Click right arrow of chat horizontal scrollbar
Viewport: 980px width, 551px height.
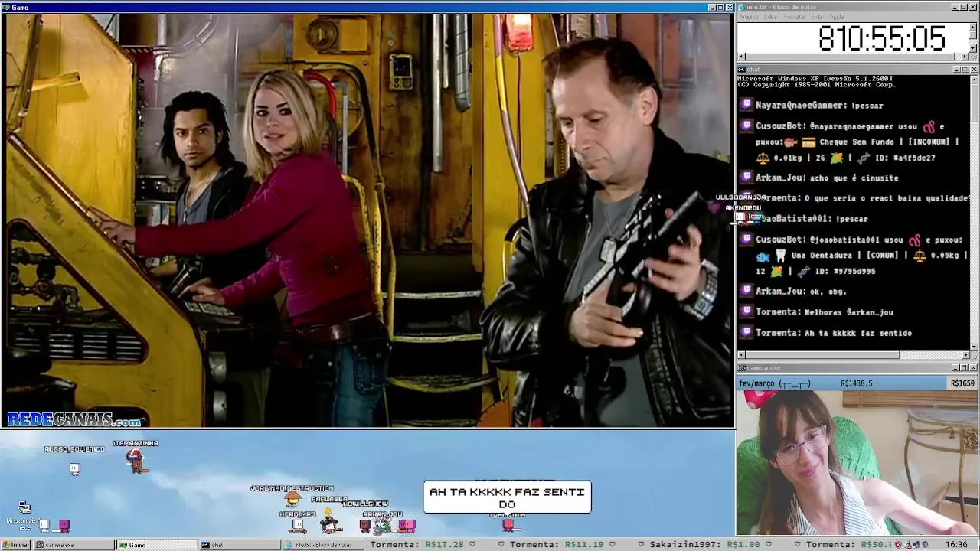point(965,355)
